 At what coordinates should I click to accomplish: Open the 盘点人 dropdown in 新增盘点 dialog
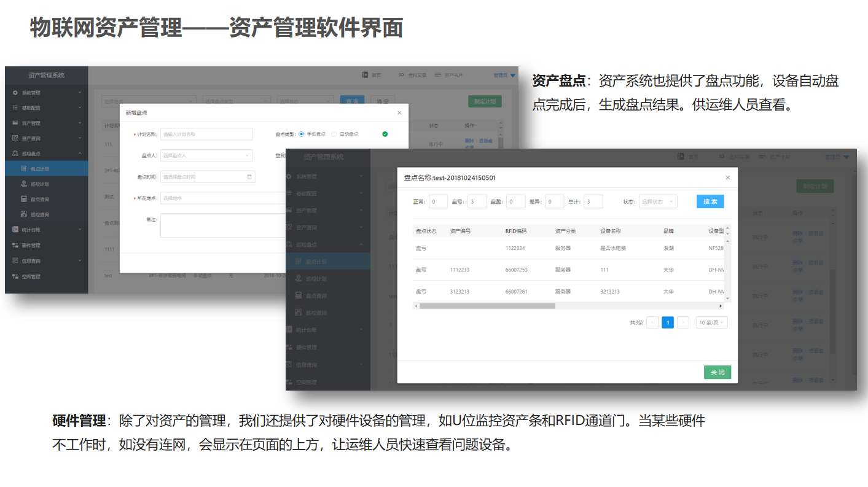pyautogui.click(x=206, y=155)
